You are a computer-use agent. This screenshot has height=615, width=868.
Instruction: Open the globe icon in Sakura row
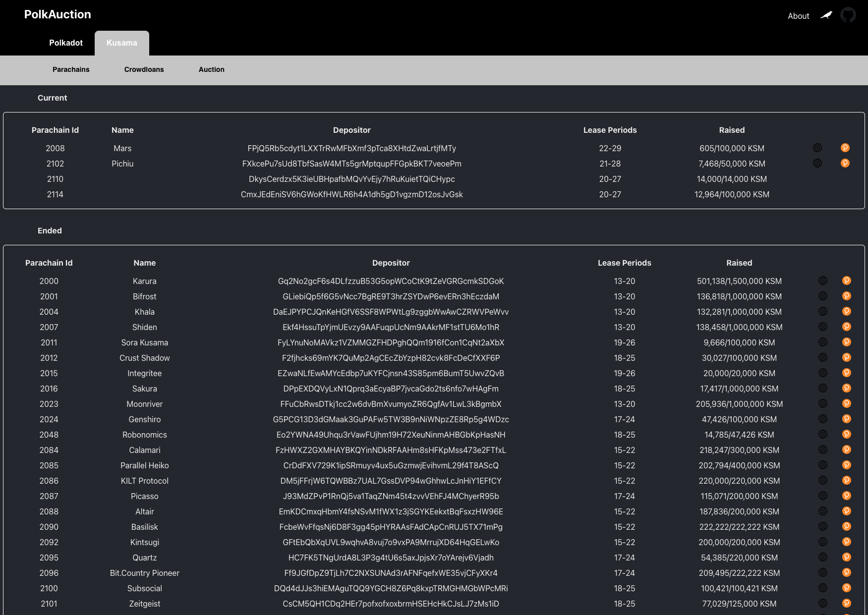click(823, 388)
